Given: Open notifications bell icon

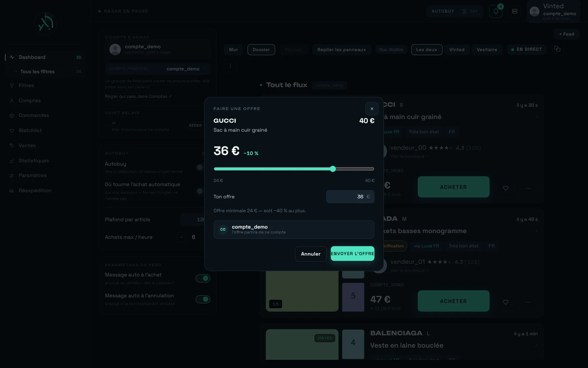Looking at the screenshot, I should [x=496, y=11].
